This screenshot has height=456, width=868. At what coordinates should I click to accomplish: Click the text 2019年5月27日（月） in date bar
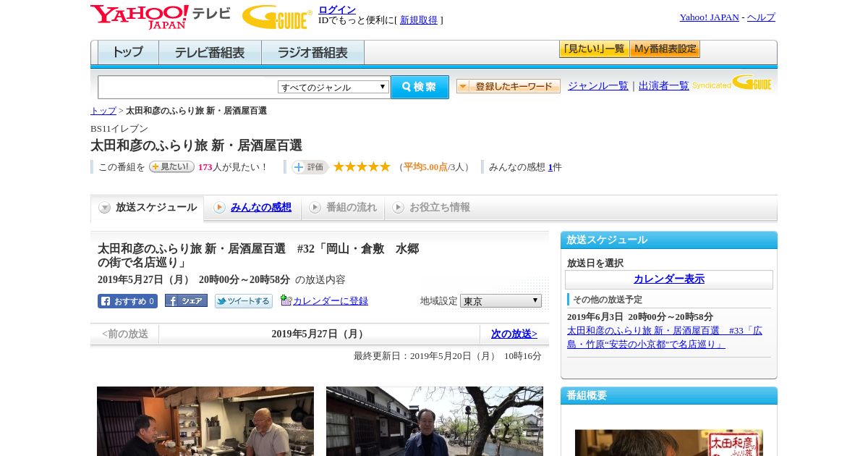319,334
